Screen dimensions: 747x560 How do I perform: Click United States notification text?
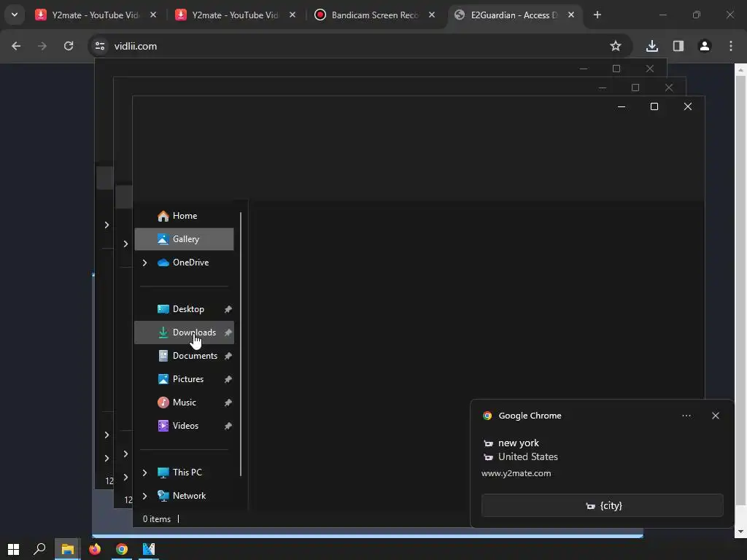pos(528,456)
